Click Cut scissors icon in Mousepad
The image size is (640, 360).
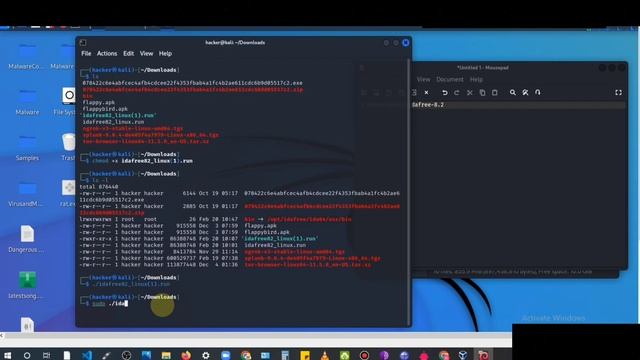pos(470,93)
